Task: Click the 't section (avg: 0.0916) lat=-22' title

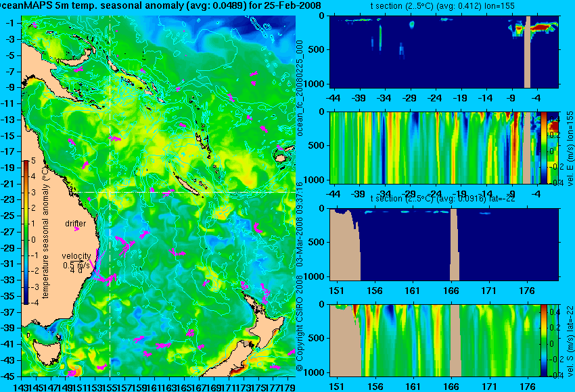Action: tap(442, 199)
